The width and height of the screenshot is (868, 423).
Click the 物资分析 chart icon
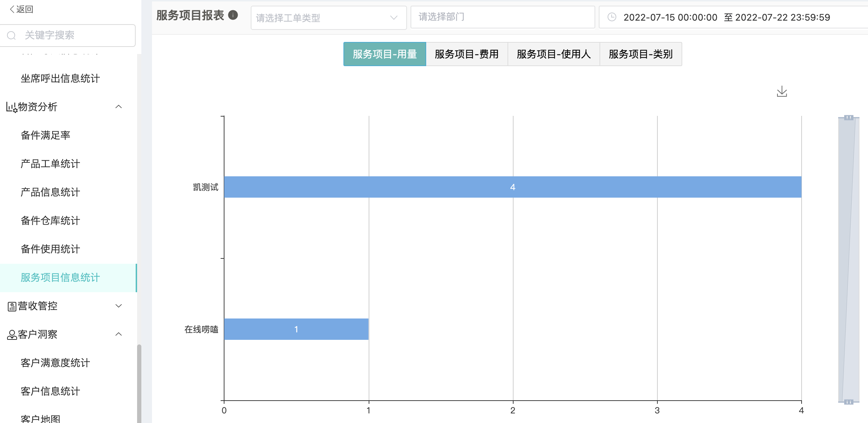click(x=11, y=107)
